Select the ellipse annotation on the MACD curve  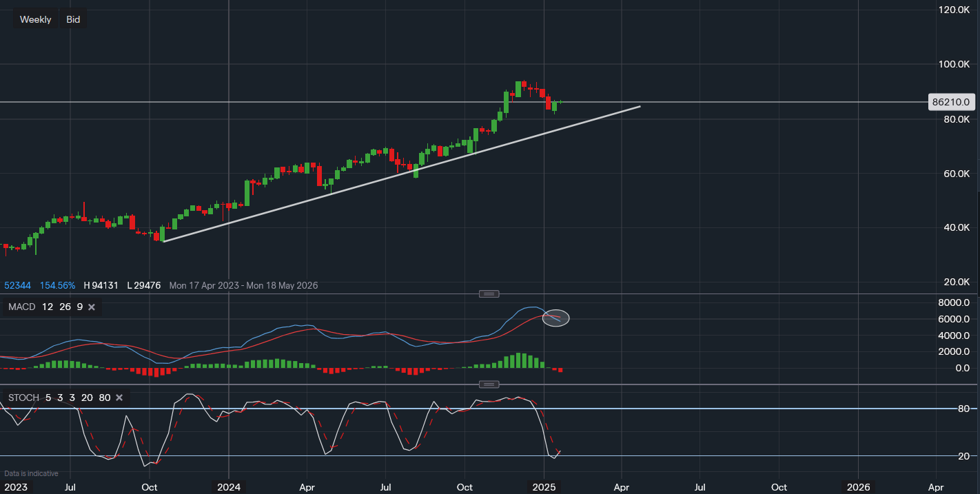click(555, 318)
